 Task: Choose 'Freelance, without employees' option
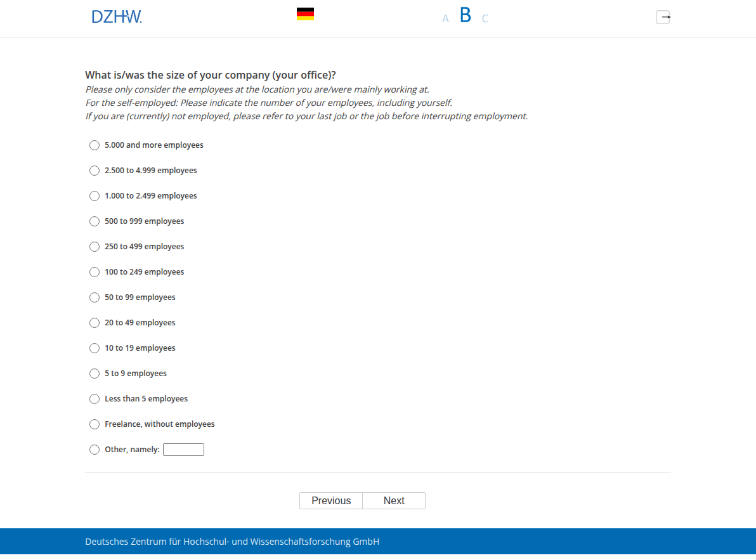(94, 424)
